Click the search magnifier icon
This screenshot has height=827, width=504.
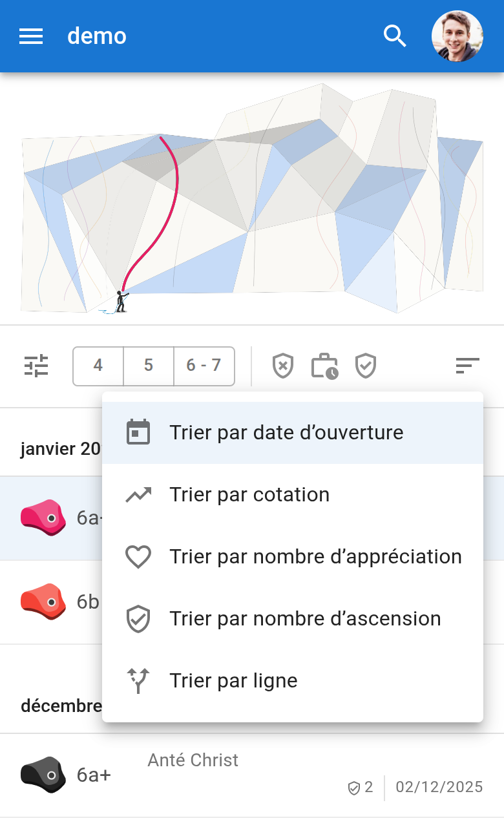point(395,36)
